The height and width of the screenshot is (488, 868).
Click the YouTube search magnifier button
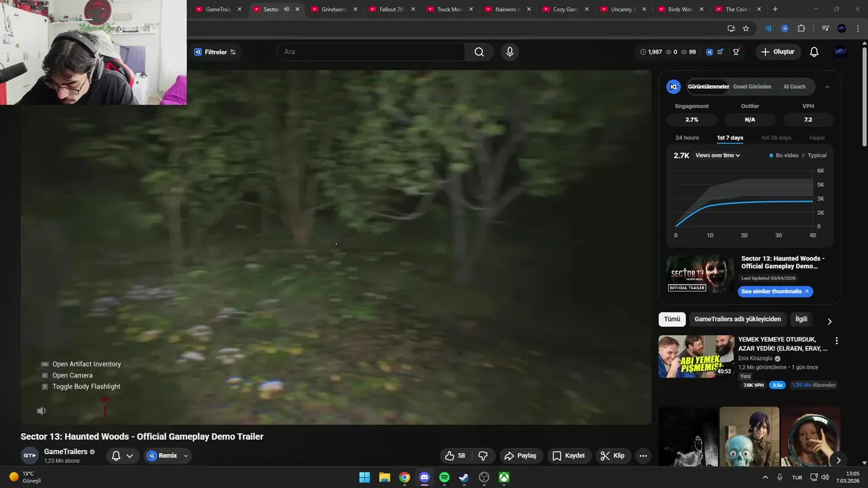[x=479, y=52]
